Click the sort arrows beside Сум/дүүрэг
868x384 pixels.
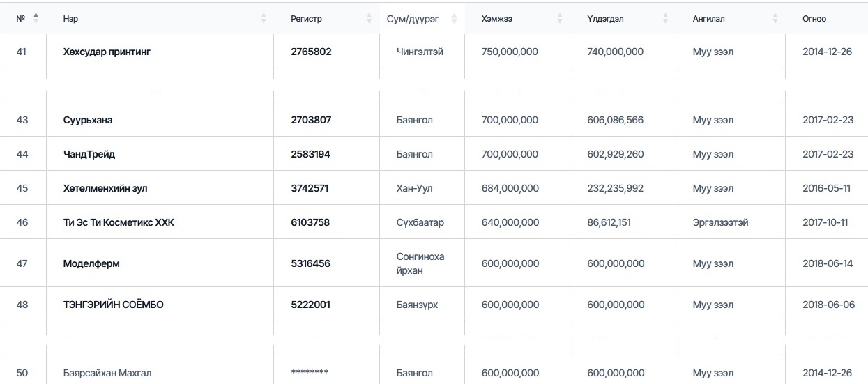tap(455, 19)
